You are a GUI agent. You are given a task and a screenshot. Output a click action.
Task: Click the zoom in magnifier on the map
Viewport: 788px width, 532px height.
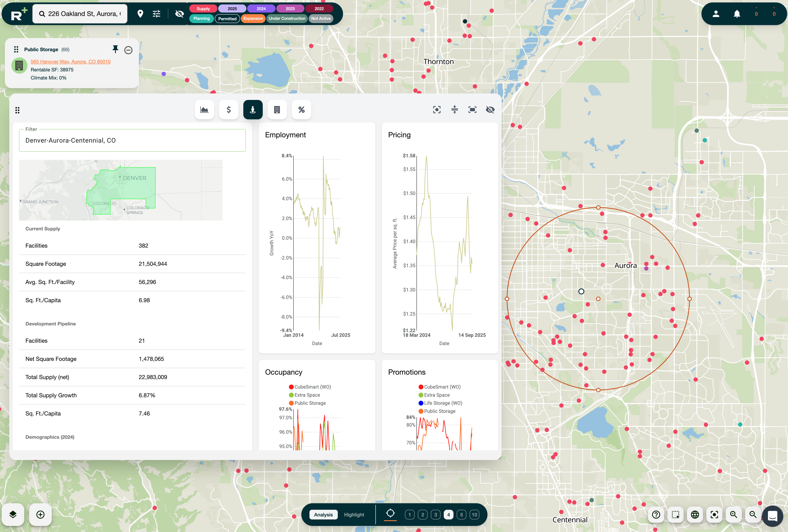[733, 515]
